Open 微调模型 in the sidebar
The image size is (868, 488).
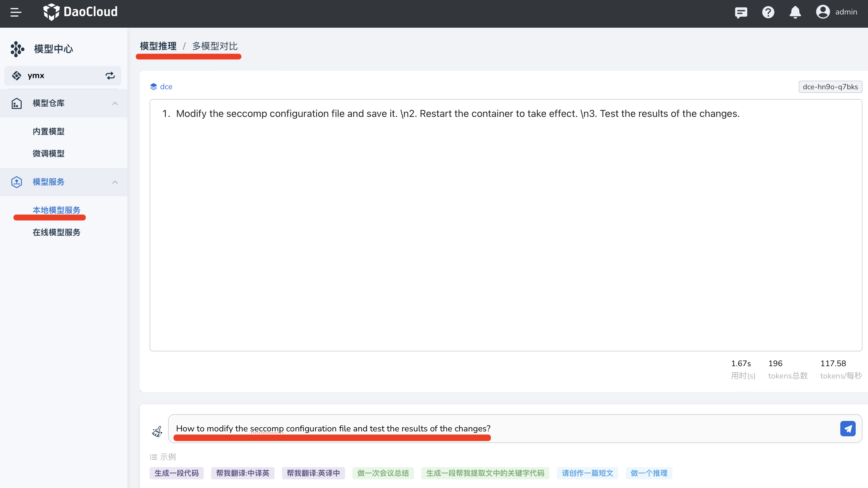click(49, 154)
